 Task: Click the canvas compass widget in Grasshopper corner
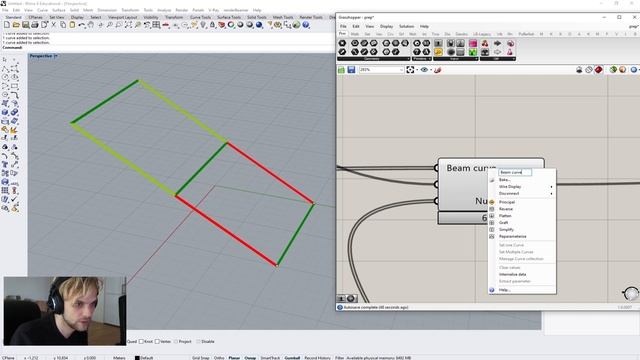coord(631,293)
